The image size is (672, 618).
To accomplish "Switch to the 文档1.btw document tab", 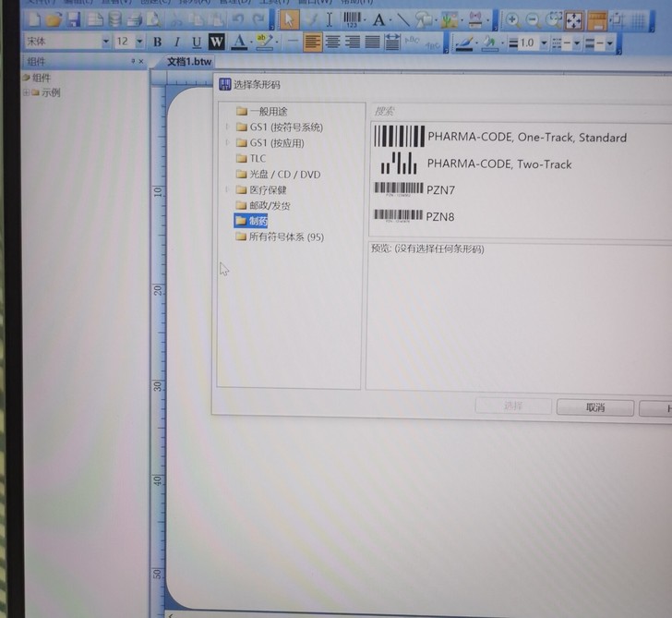I will tap(188, 62).
